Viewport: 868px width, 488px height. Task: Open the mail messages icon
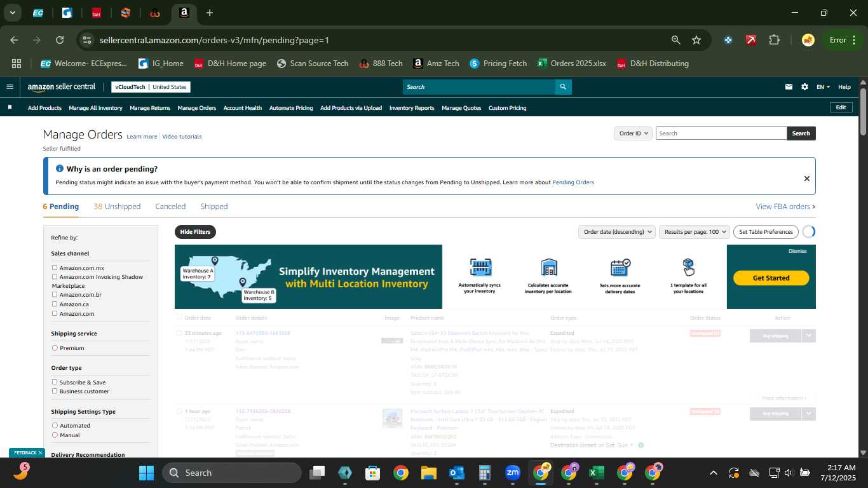(789, 87)
